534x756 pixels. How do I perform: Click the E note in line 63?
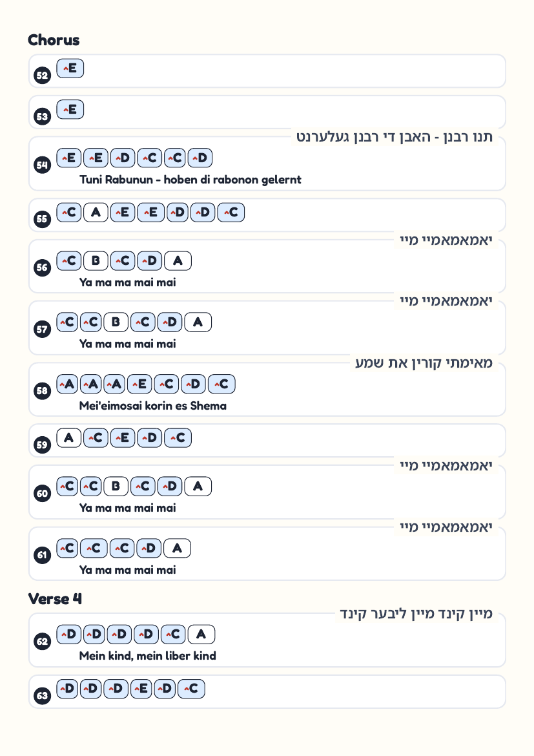click(141, 689)
